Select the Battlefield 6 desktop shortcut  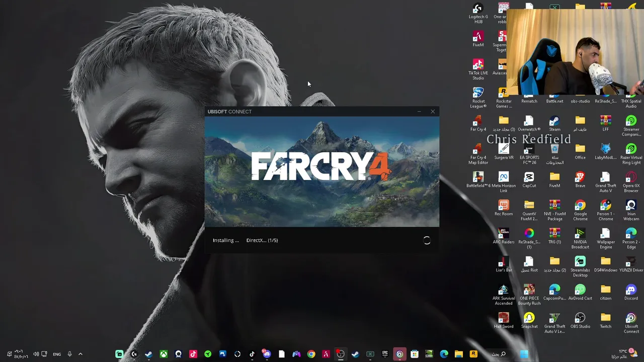pos(478,180)
